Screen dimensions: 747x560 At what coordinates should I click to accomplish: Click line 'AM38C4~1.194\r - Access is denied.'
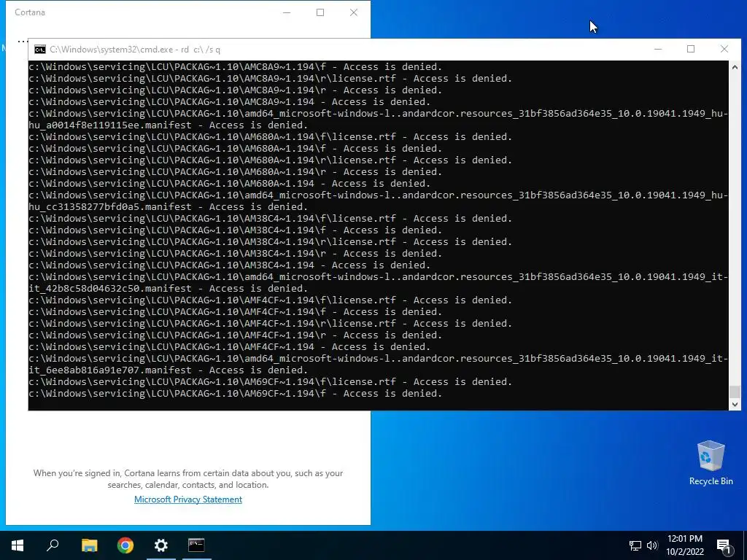tap(236, 253)
